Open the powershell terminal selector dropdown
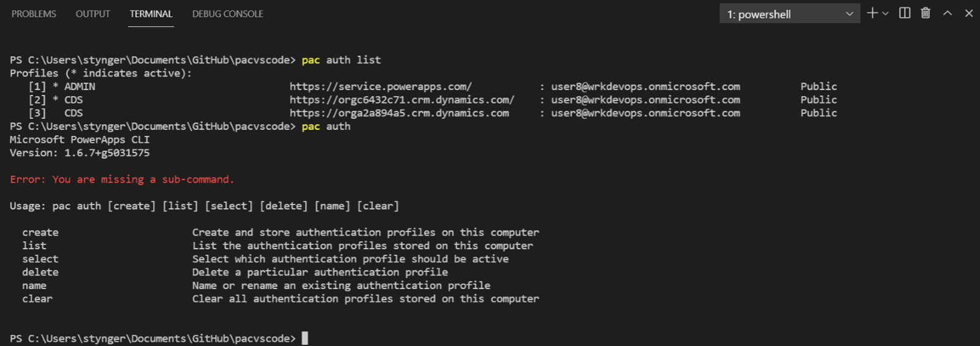 789,13
